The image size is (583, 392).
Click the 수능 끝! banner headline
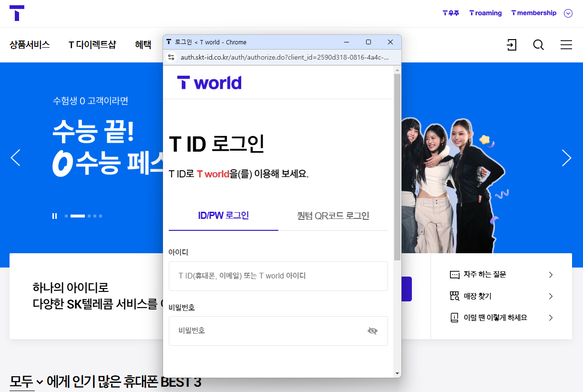pos(93,131)
